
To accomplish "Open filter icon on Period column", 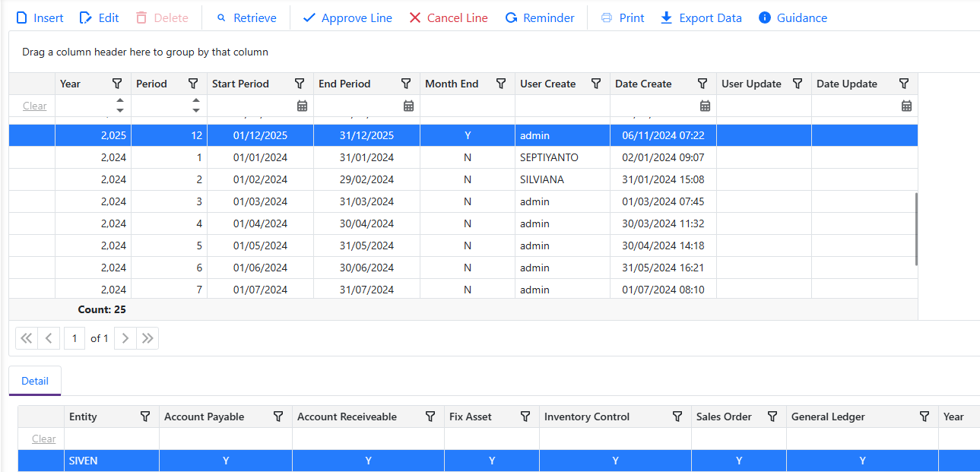I will [x=193, y=84].
